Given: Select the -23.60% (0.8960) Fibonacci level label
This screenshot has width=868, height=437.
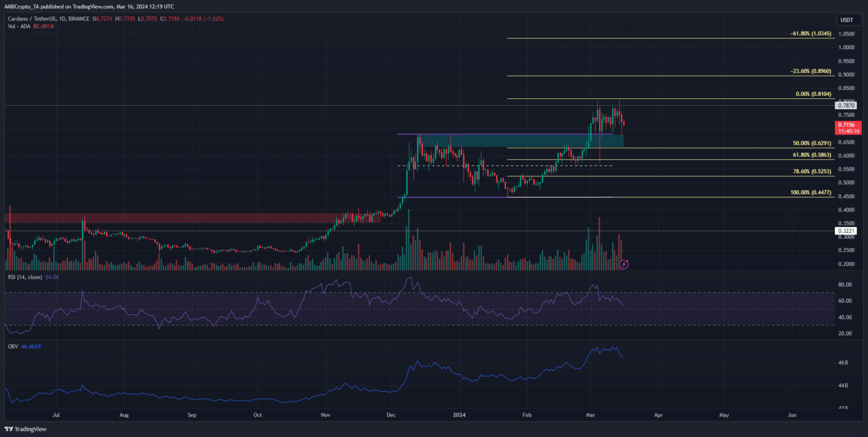Looking at the screenshot, I should pyautogui.click(x=810, y=72).
